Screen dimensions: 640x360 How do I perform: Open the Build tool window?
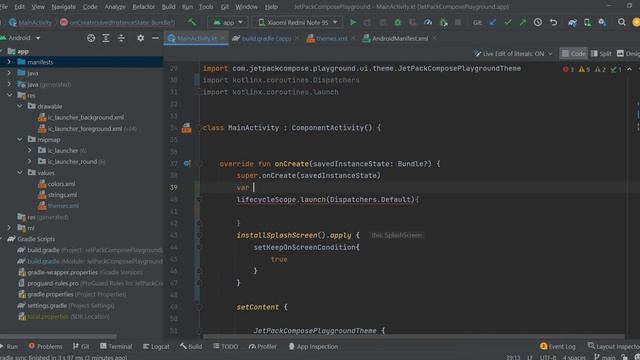click(191, 347)
